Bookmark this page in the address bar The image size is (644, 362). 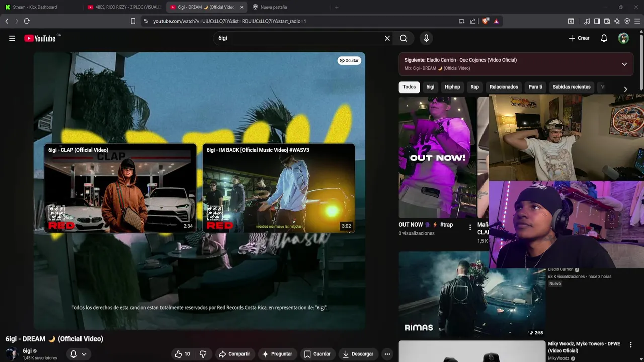point(133,21)
